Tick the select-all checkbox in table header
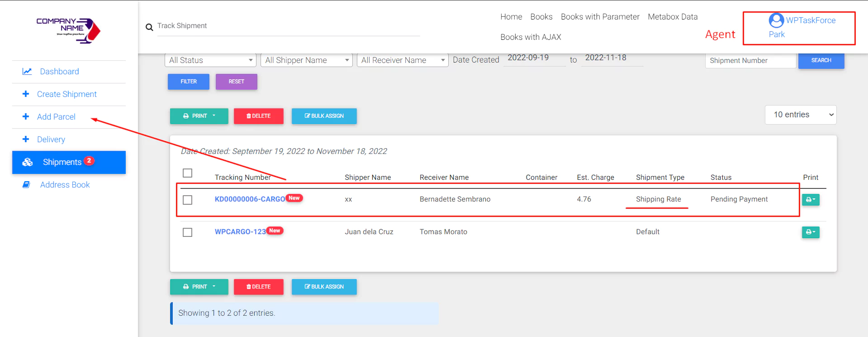Viewport: 868px width, 337px height. (x=187, y=173)
